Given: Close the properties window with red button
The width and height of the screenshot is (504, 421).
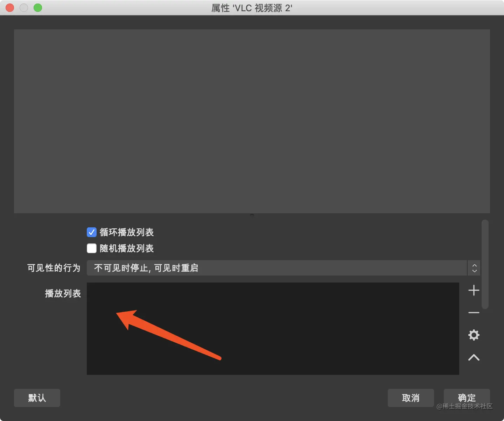Looking at the screenshot, I should pos(10,8).
